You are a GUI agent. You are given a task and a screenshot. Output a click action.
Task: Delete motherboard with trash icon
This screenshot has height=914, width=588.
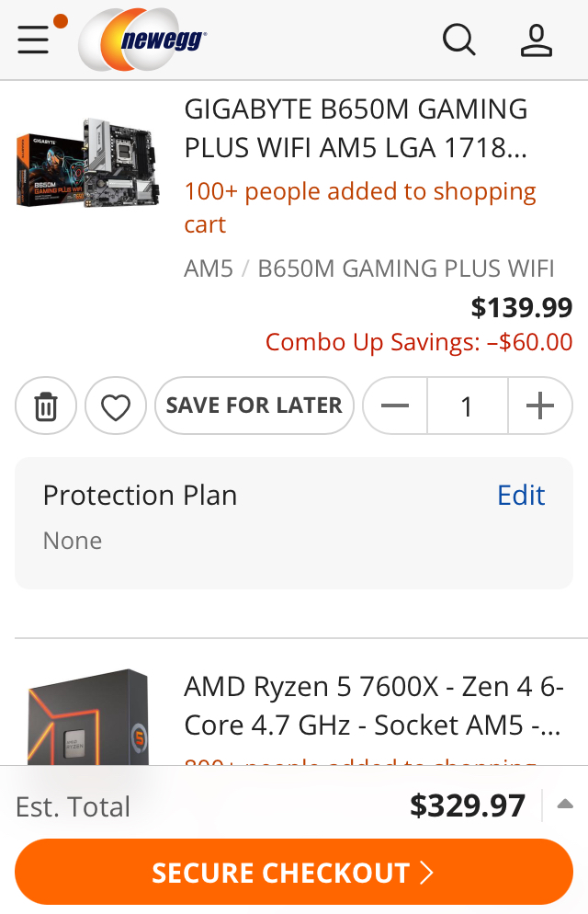46,406
